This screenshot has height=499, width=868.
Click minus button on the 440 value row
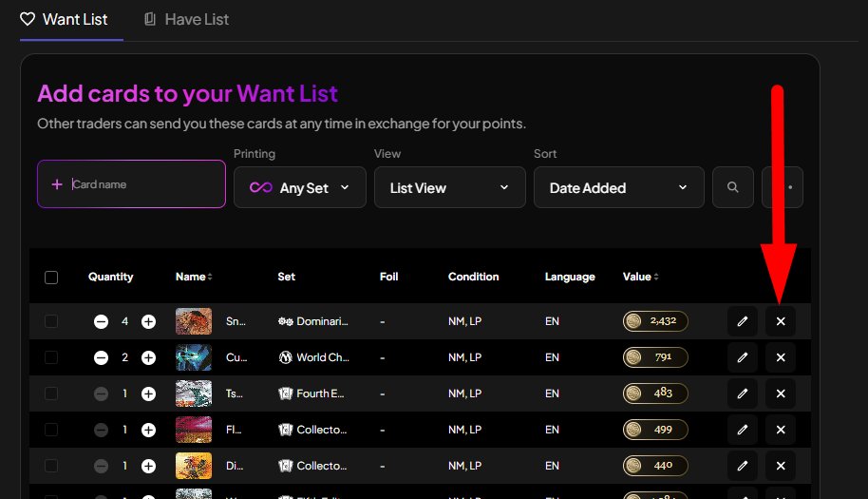point(101,467)
